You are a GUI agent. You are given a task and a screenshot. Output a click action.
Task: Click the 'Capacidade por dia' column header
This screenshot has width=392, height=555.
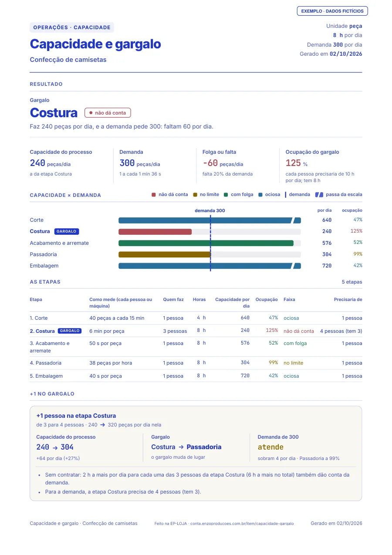point(232,303)
